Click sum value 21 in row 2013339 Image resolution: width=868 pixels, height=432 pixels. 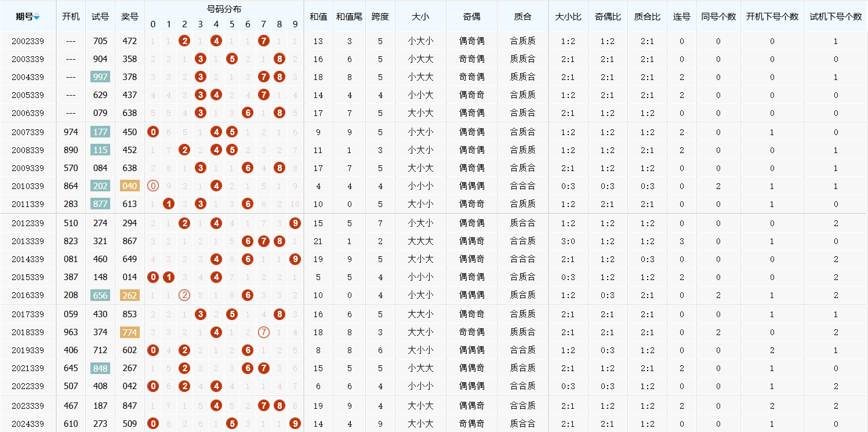click(x=318, y=241)
